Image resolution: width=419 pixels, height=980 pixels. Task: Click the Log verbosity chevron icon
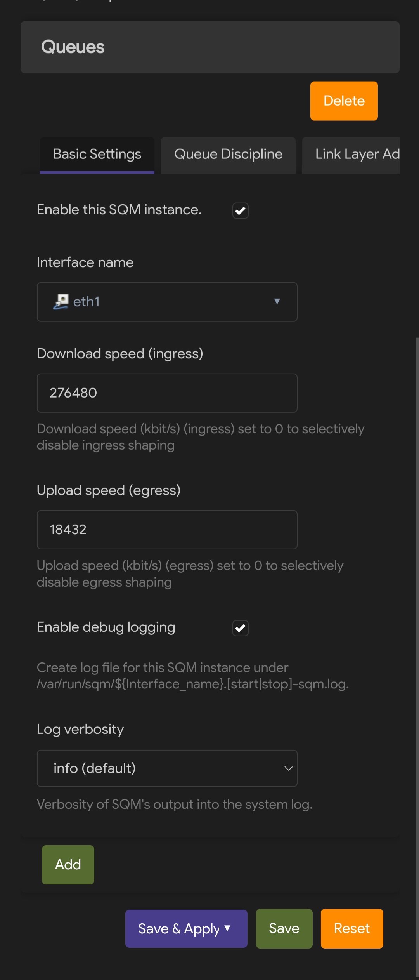pyautogui.click(x=288, y=768)
